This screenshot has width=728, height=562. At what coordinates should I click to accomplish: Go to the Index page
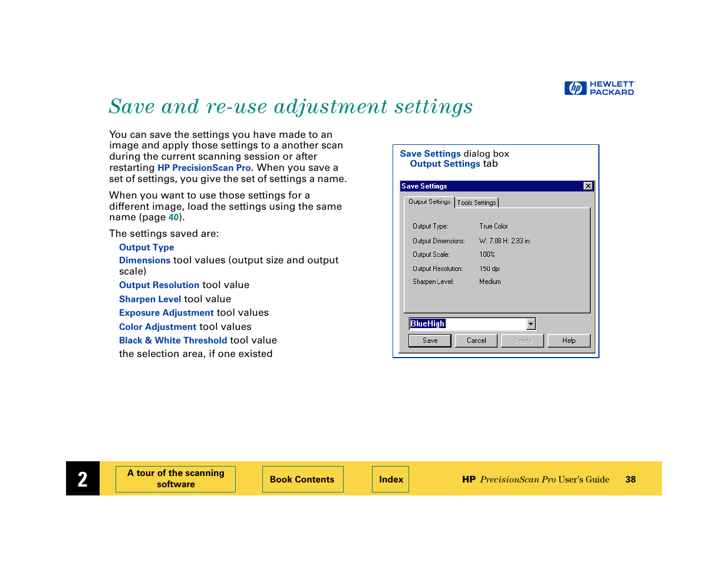[391, 480]
